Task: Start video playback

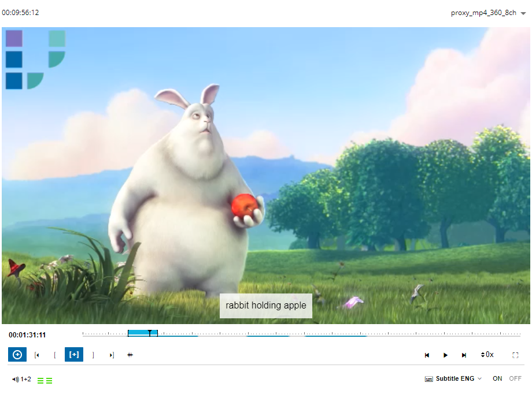Action: coord(445,355)
